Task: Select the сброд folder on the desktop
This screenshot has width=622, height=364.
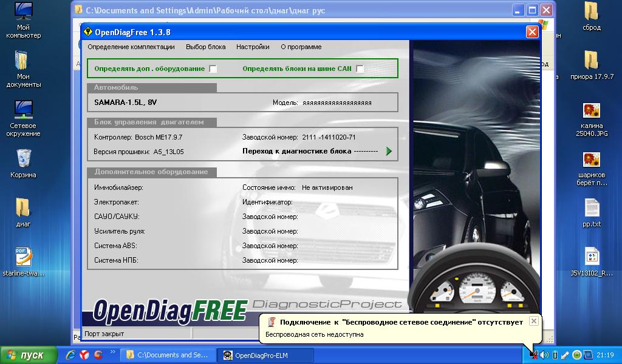Action: tap(592, 16)
